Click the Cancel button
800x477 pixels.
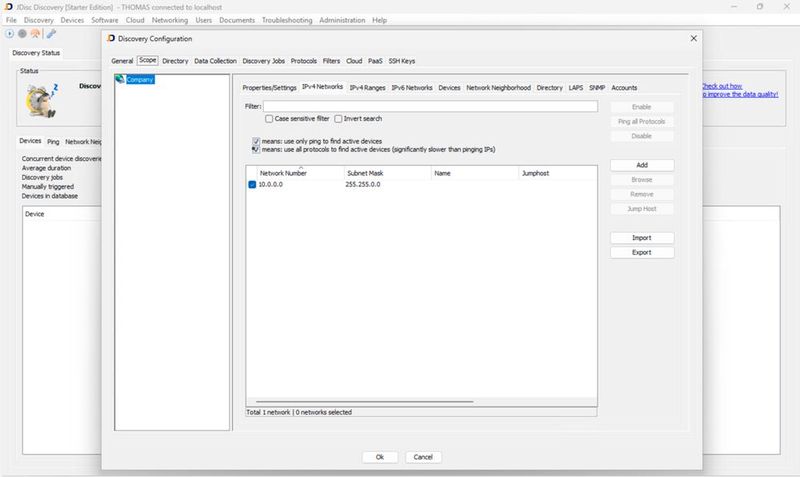tap(423, 457)
